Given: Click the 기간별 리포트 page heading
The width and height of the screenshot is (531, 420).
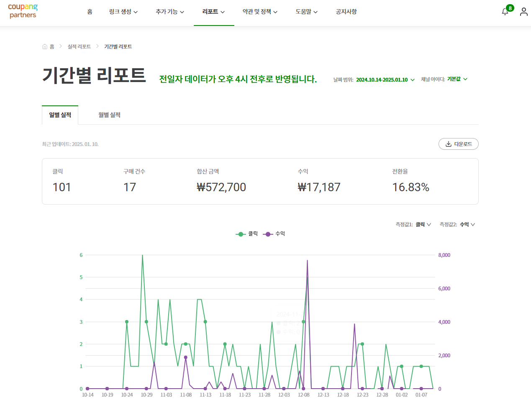Looking at the screenshot, I should pyautogui.click(x=94, y=75).
